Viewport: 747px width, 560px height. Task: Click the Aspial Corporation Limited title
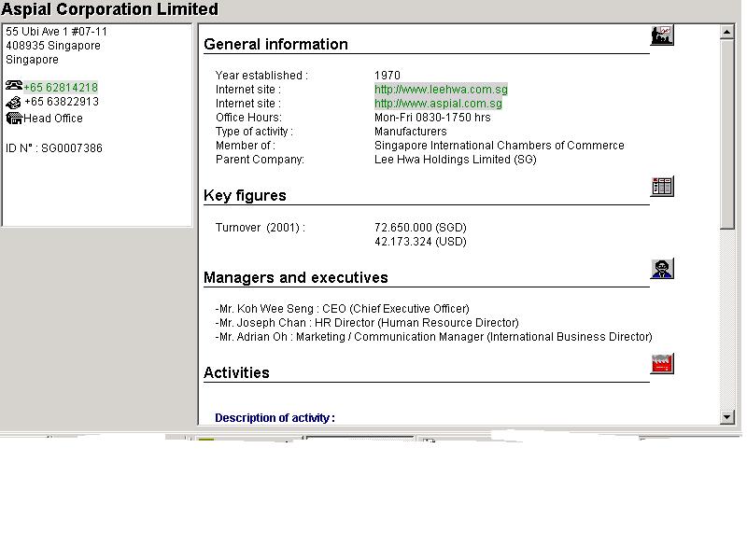[110, 9]
